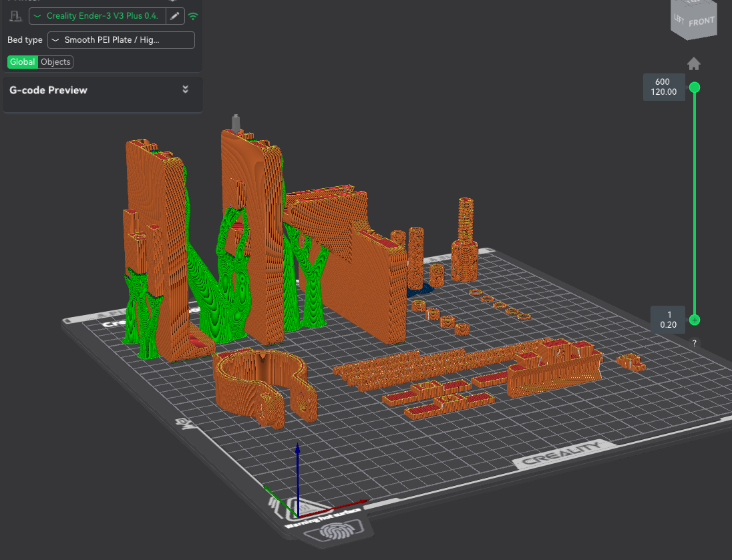Viewport: 732px width, 560px height.
Task: Click the question mark help icon
Action: click(x=694, y=344)
